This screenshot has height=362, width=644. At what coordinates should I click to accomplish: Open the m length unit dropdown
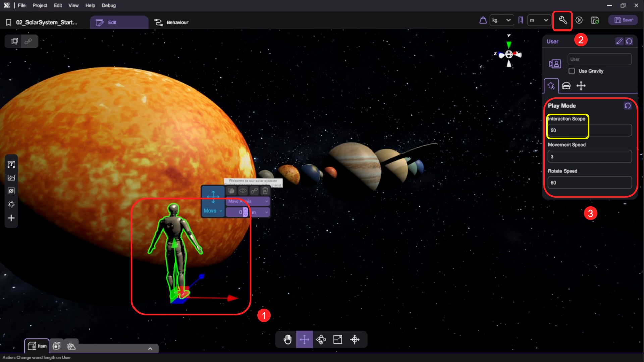(x=539, y=20)
